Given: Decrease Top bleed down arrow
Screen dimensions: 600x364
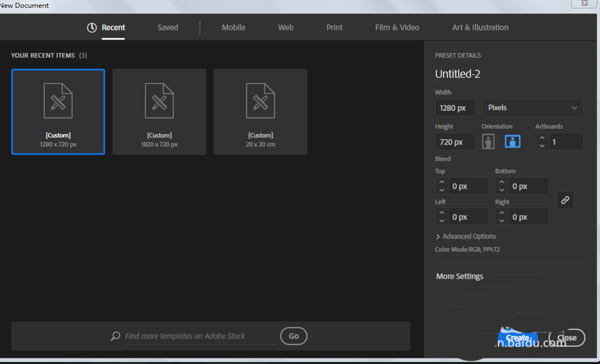Looking at the screenshot, I should click(442, 190).
